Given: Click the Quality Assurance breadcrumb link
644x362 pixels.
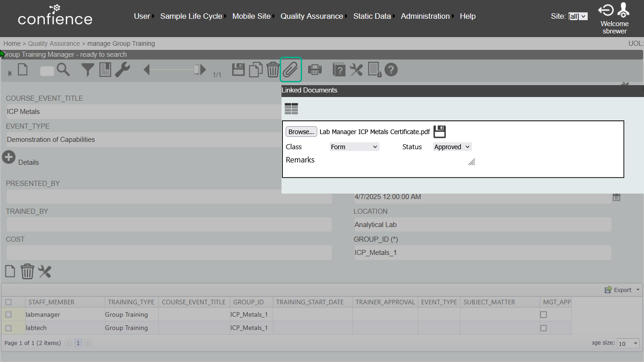Looking at the screenshot, I should (x=54, y=43).
